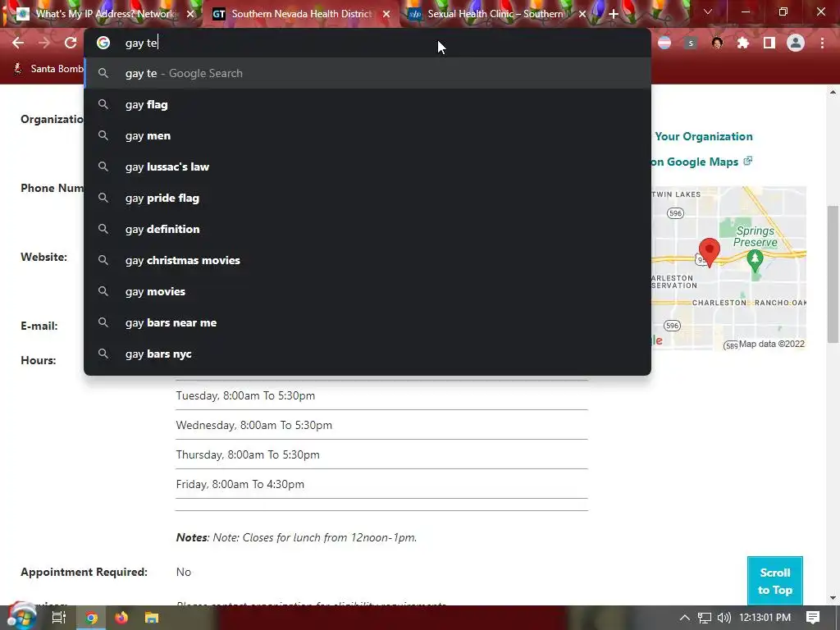Open the 'on Google Maps' link
This screenshot has width=840, height=630.
tap(702, 162)
